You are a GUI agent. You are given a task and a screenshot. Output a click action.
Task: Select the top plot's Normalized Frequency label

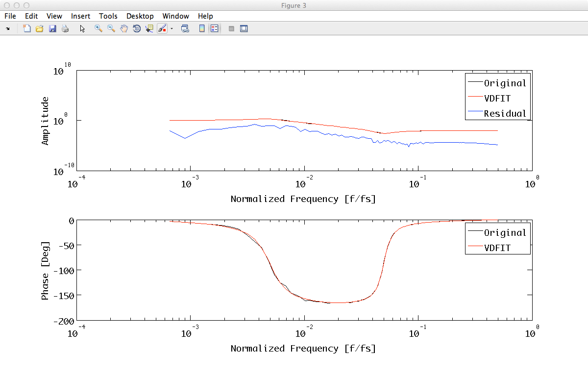pos(303,199)
